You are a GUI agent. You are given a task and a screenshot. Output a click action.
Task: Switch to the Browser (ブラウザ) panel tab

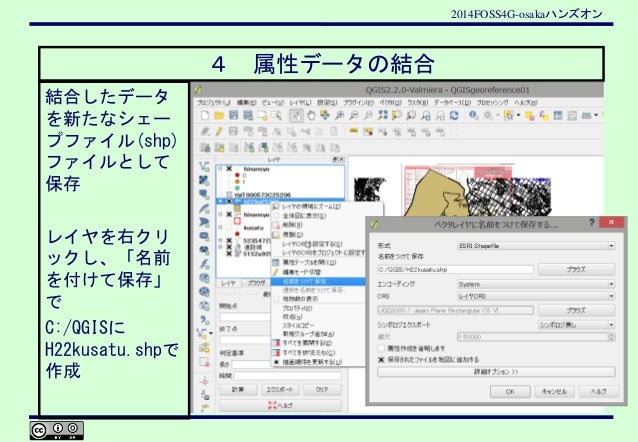(x=256, y=283)
